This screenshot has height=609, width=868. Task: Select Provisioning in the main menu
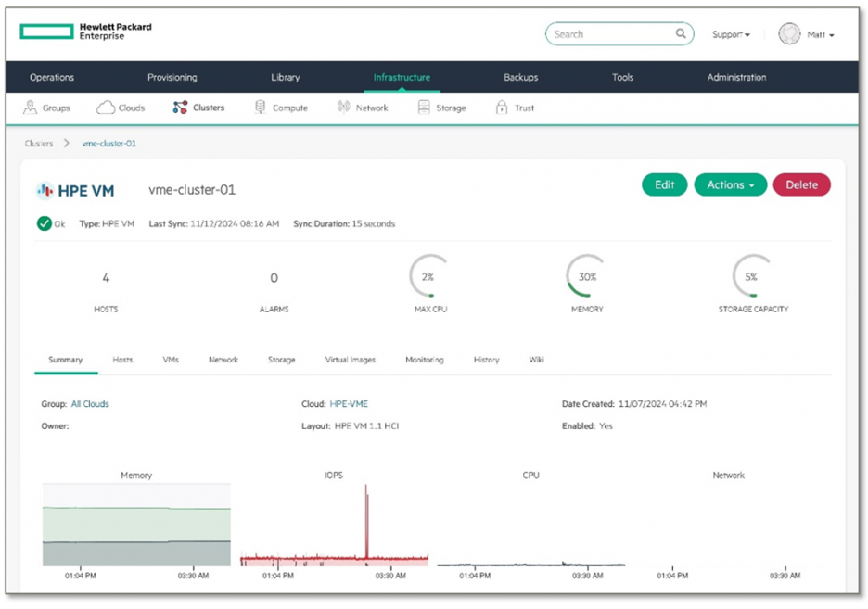point(172,78)
